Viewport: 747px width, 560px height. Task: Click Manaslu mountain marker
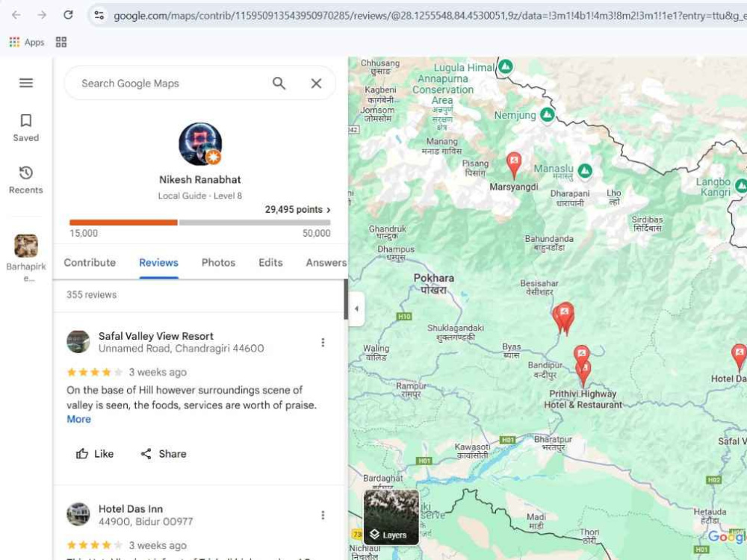[x=585, y=170]
